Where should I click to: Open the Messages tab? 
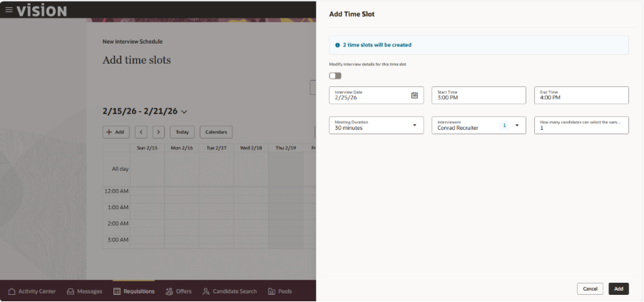coord(85,291)
